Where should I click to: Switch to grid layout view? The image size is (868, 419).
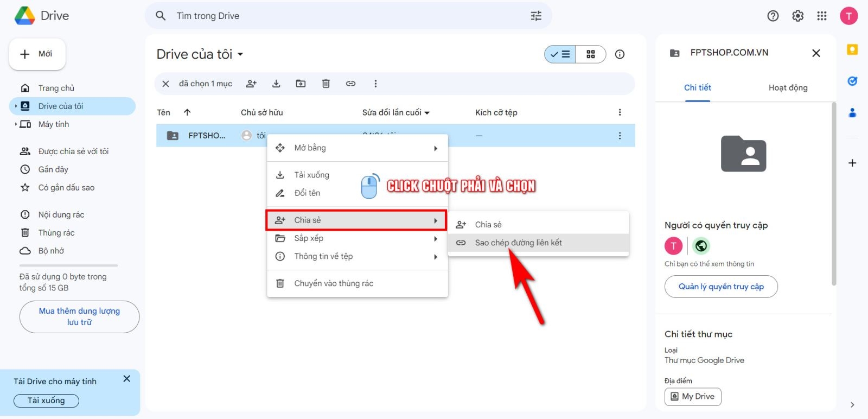[591, 54]
